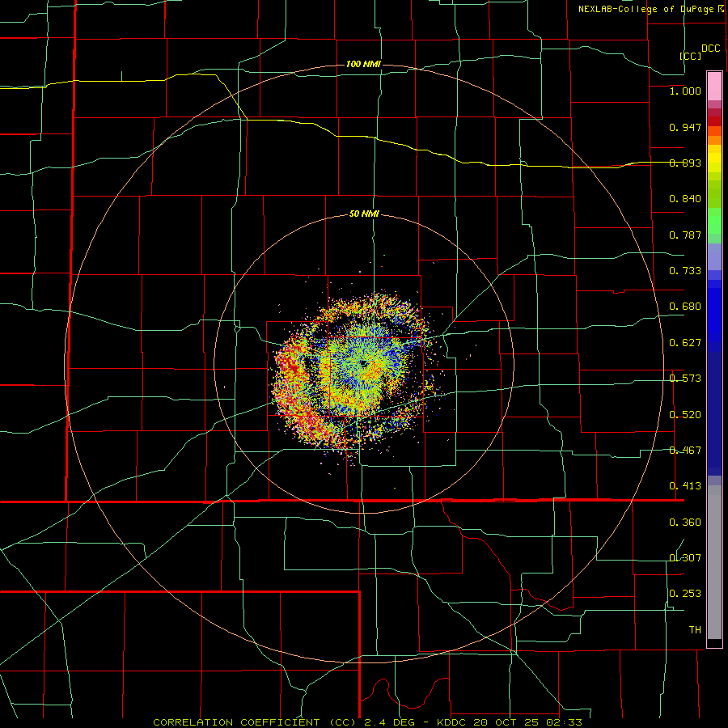This screenshot has height=728, width=728.
Task: Click the 0.893 color scale value
Action: click(685, 163)
